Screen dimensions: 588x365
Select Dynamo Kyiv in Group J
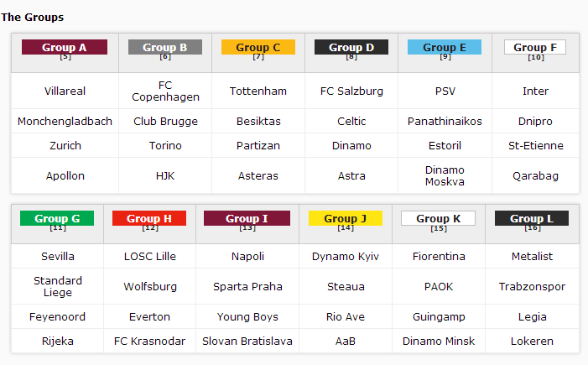[x=346, y=257]
